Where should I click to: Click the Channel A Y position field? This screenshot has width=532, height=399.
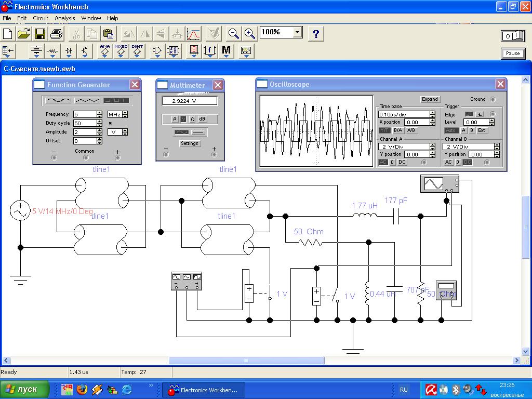point(417,154)
